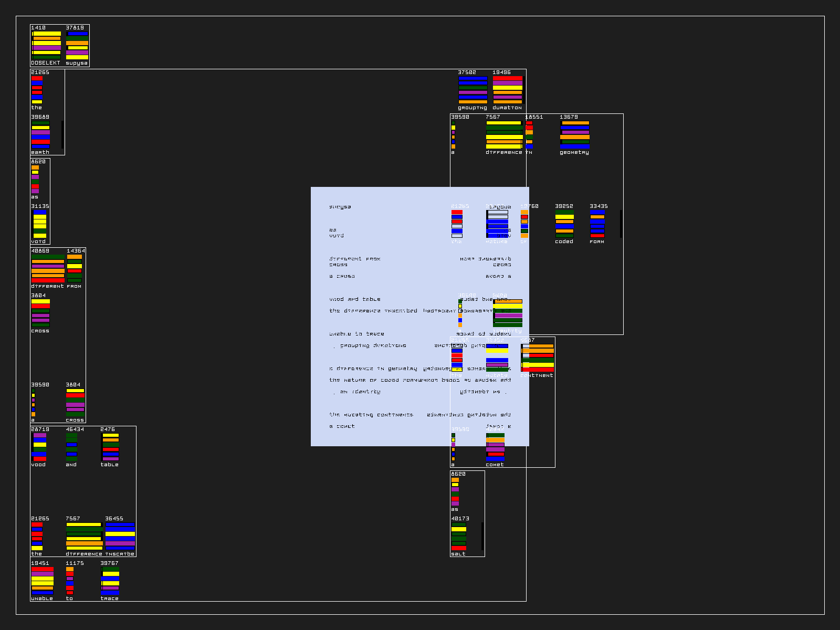Click the 'grouping' color bar block
This screenshot has height=630, width=840.
pos(472,90)
